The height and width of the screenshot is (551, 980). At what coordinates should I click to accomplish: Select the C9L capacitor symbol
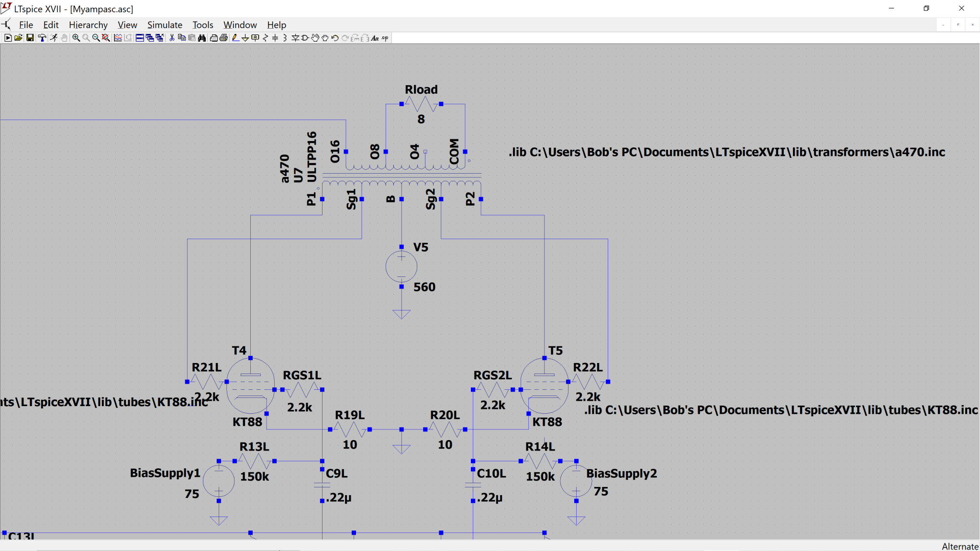[x=322, y=485]
